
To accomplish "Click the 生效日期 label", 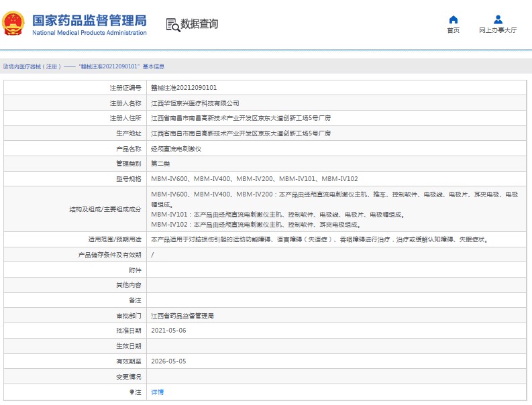I will (129, 346).
